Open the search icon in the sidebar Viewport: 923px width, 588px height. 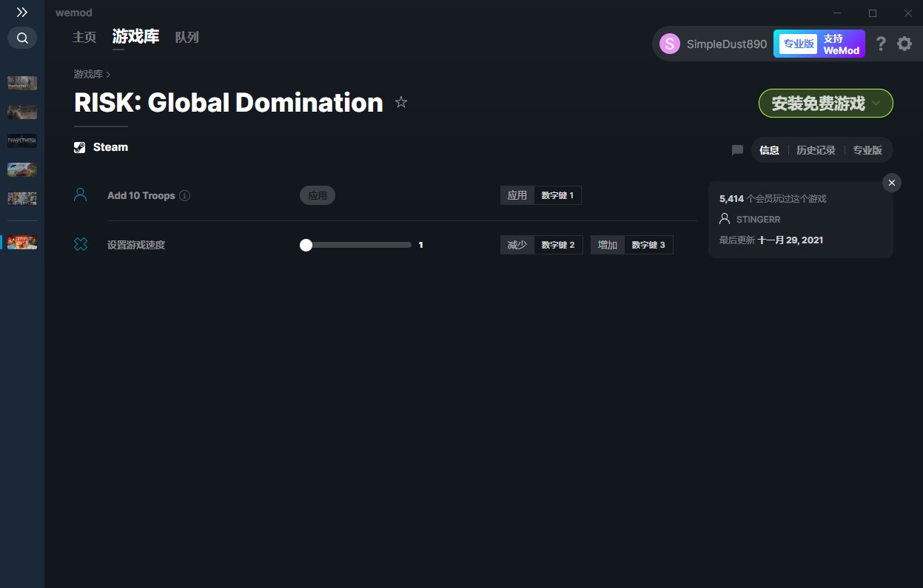point(22,38)
